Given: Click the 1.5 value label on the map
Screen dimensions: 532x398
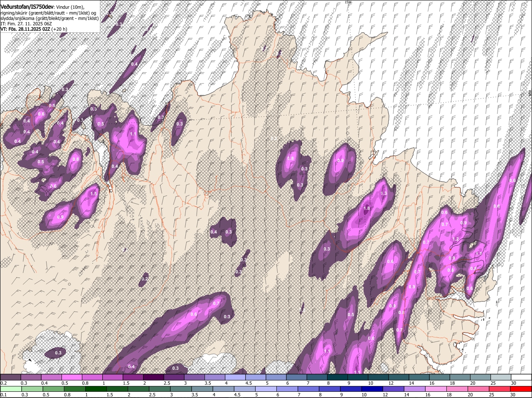Looking at the screenshot, I should pyautogui.click(x=94, y=194).
